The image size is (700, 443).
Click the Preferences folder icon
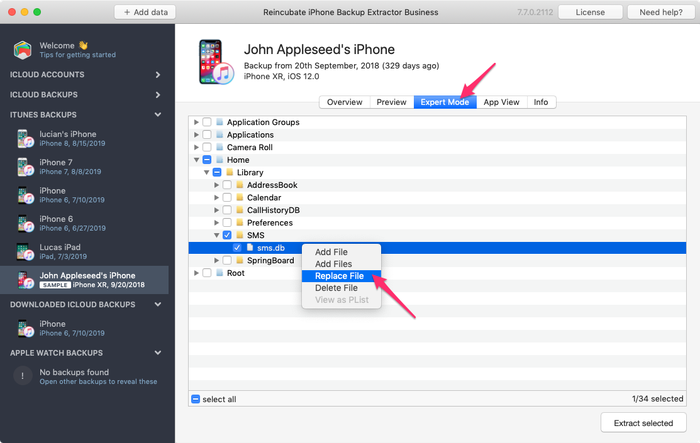(x=240, y=222)
